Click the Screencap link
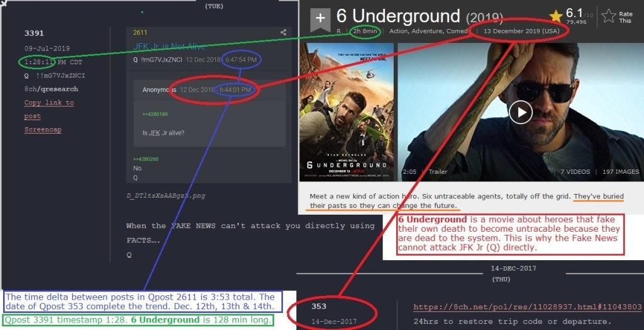 coord(43,130)
